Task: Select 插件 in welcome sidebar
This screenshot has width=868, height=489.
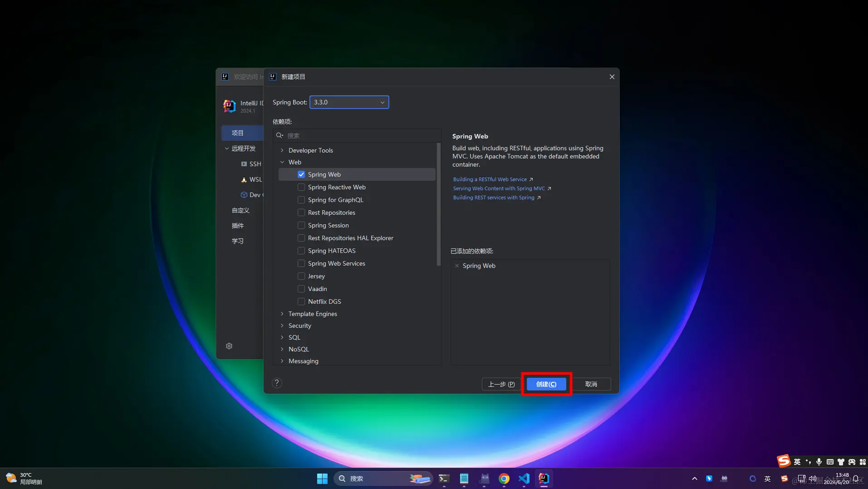Action: click(x=238, y=226)
